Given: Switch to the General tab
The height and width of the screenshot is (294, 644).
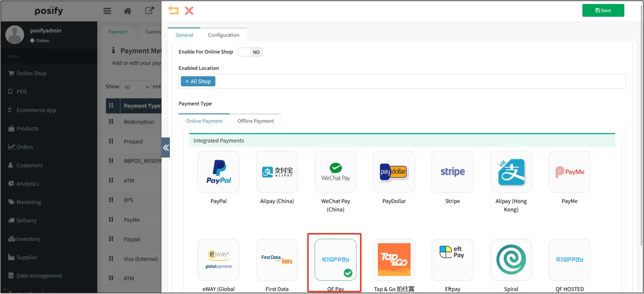Looking at the screenshot, I should 184,35.
